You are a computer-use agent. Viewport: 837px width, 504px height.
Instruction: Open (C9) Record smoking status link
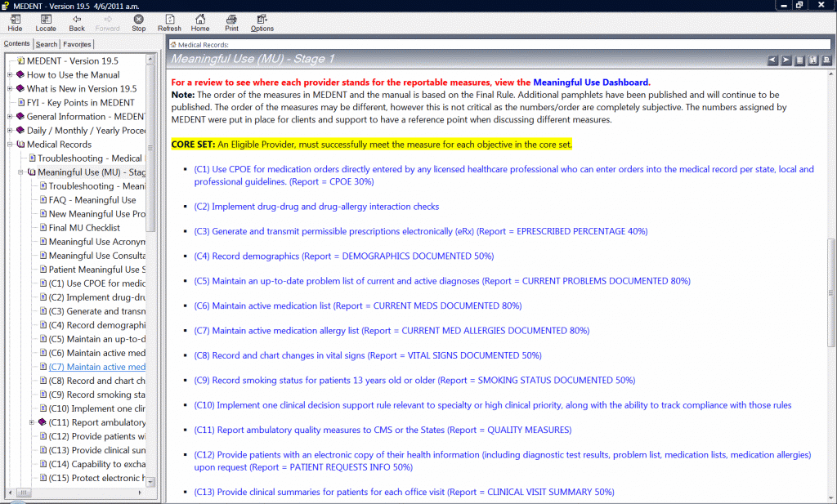[414, 381]
